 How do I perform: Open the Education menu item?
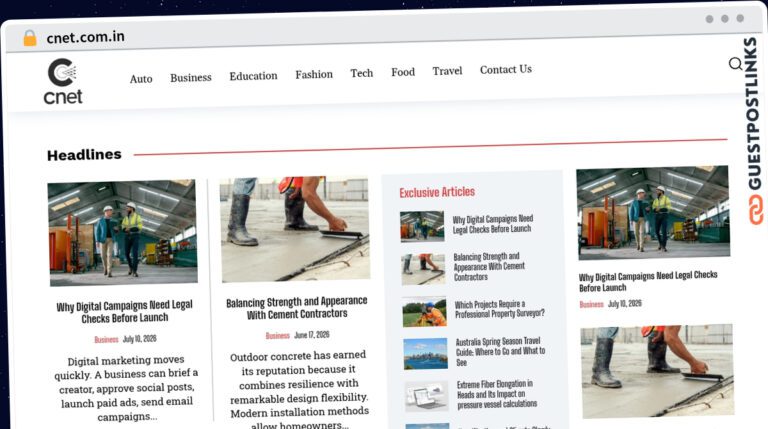pyautogui.click(x=253, y=76)
